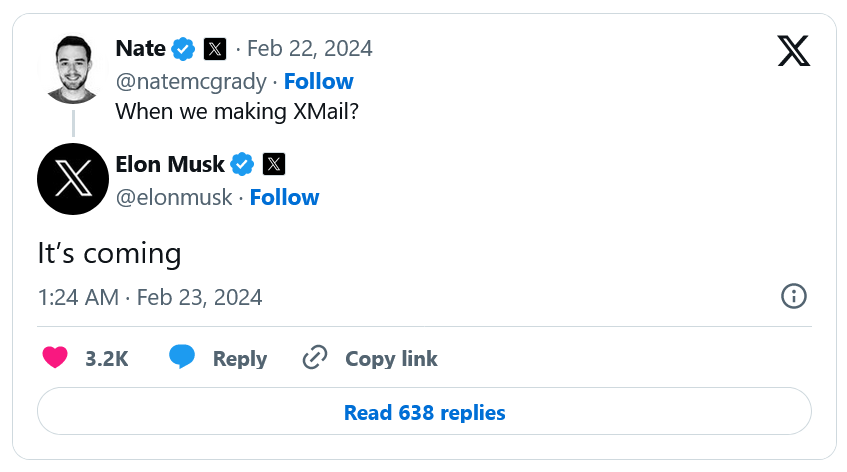The image size is (847, 472).
Task: Click Nate's blue verified checkmark badge
Action: [183, 49]
